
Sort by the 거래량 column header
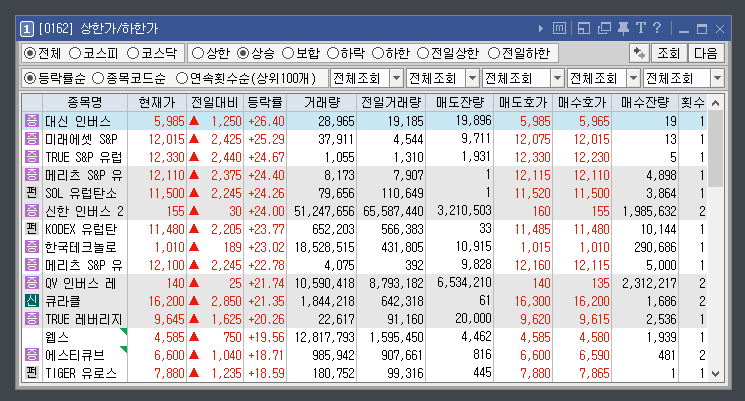322,103
